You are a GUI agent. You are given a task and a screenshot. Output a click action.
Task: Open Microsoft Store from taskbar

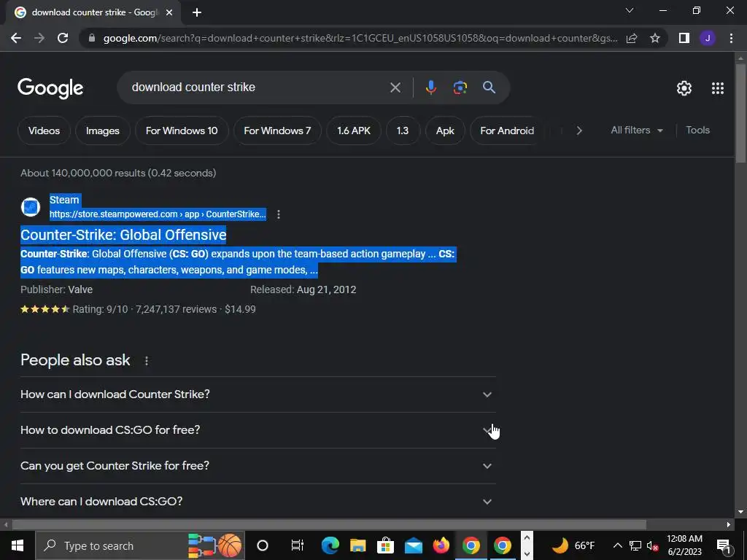(x=385, y=545)
